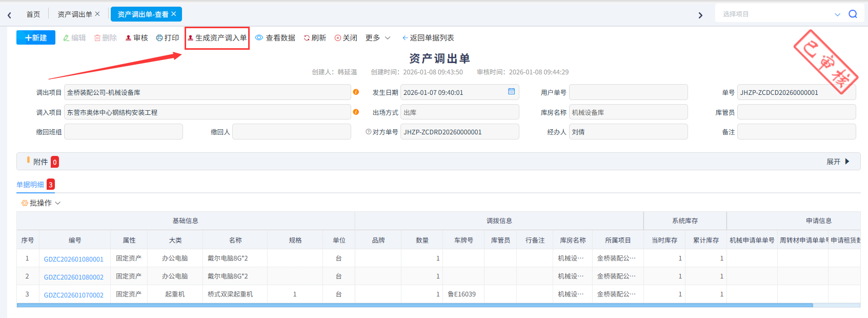Expand the attachments panel with 展开
This screenshot has width=868, height=318.
tap(838, 162)
